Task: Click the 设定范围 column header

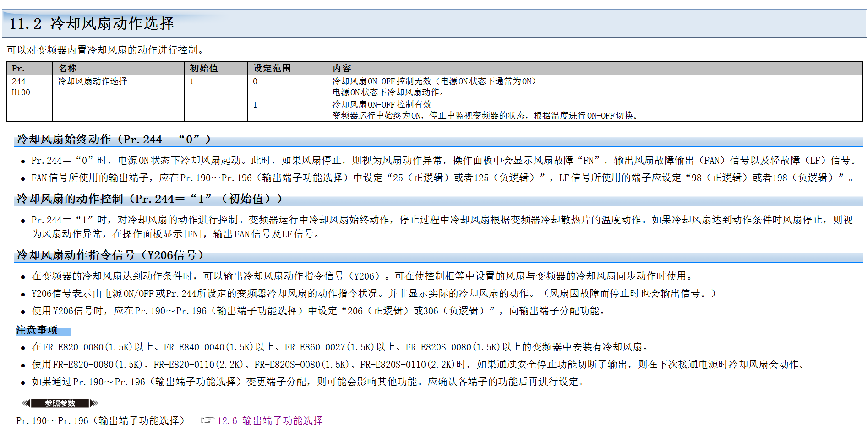Action: 272,69
